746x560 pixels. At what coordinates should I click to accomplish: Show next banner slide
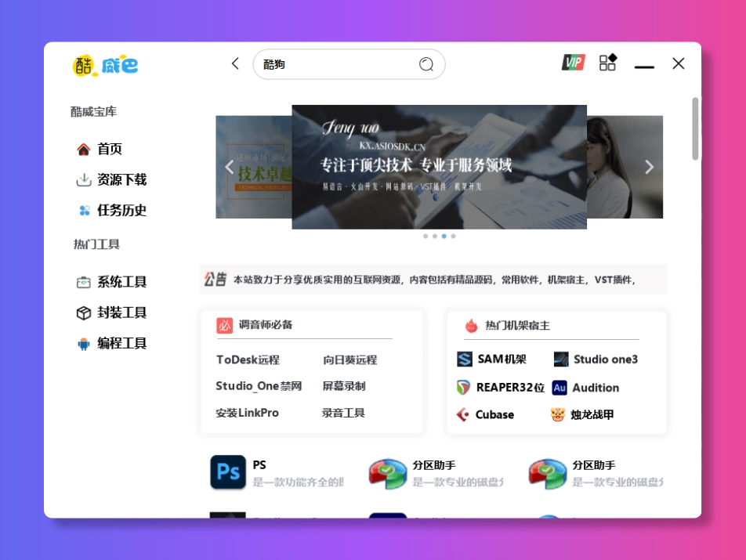[650, 167]
